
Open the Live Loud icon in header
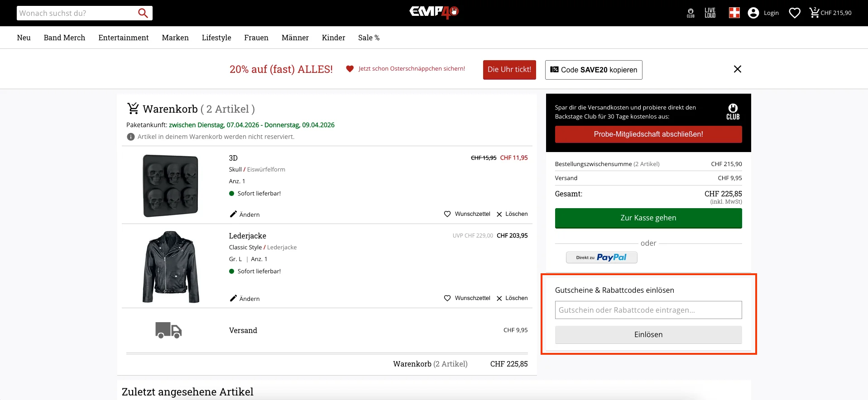[710, 13]
